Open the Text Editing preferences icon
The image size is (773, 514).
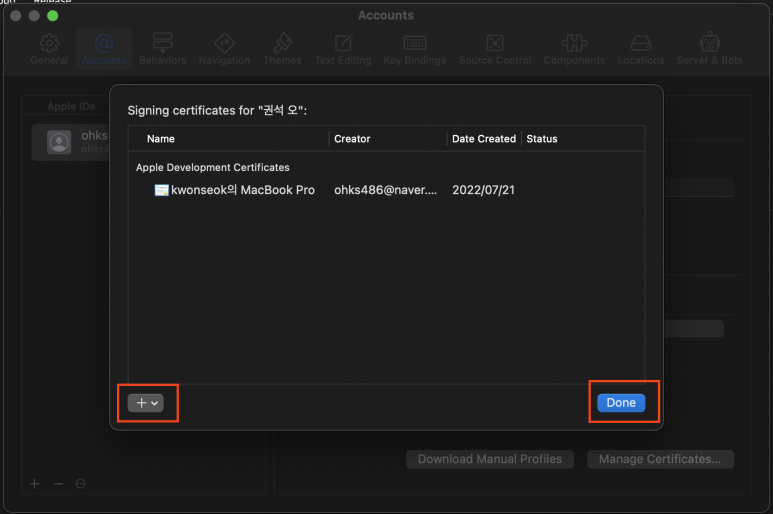tap(343, 43)
